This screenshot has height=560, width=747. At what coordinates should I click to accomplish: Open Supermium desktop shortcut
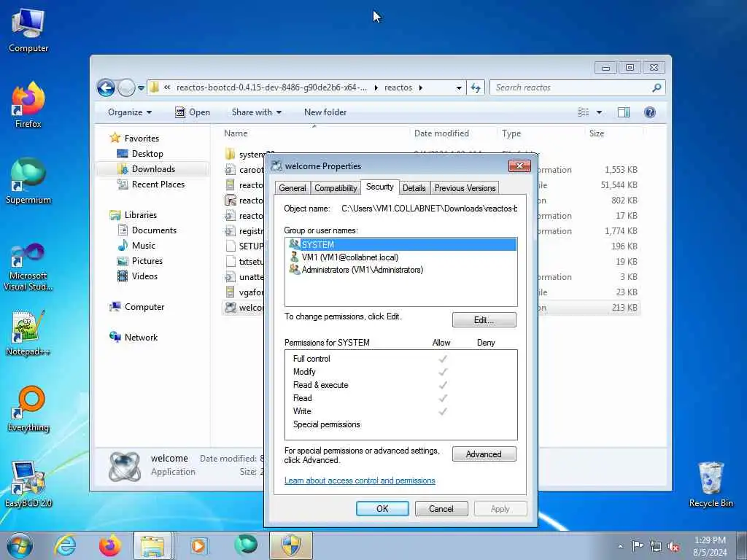28,181
